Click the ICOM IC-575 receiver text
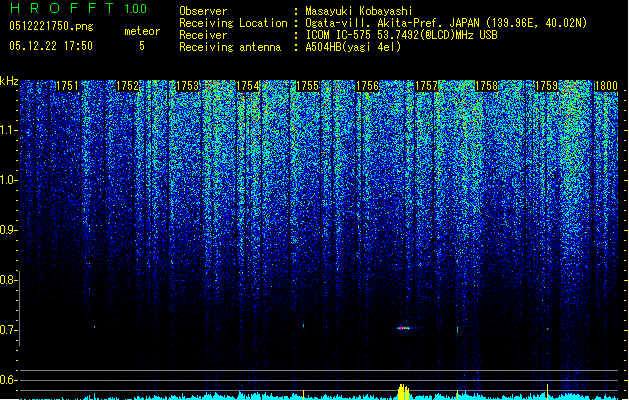 (x=402, y=35)
